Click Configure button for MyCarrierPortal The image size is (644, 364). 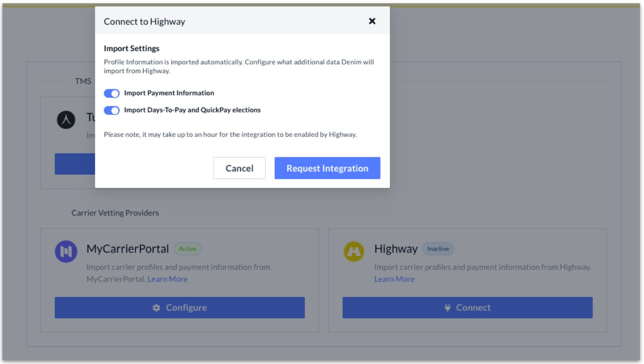click(180, 307)
